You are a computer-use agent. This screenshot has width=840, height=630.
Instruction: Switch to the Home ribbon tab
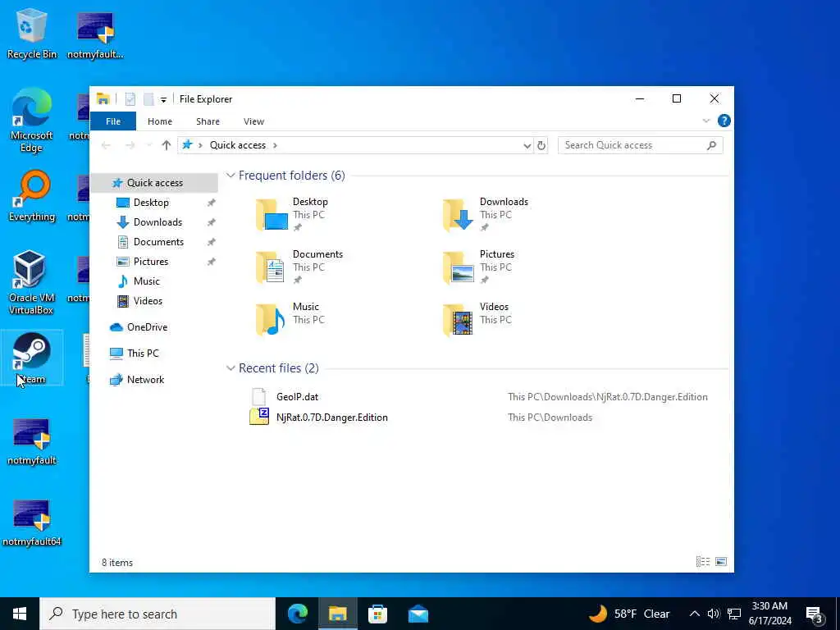pos(160,121)
